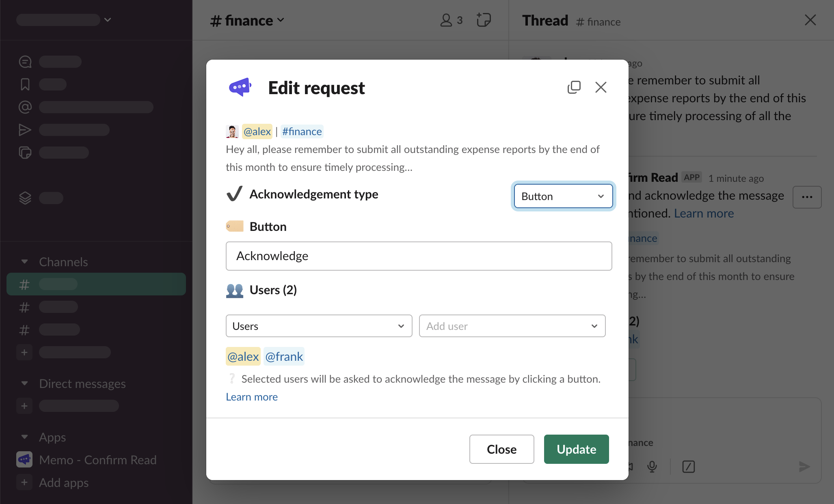Open the Acknowledgement type dropdown

563,196
